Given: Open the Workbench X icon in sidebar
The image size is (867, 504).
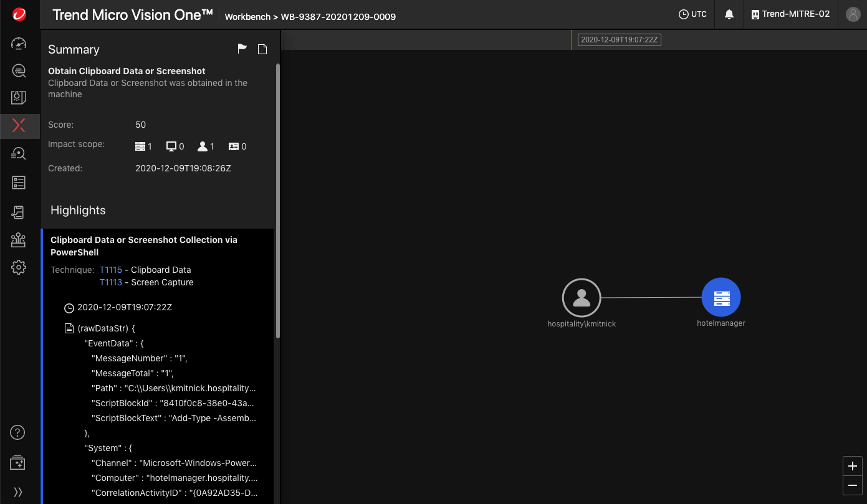Looking at the screenshot, I should (x=19, y=125).
